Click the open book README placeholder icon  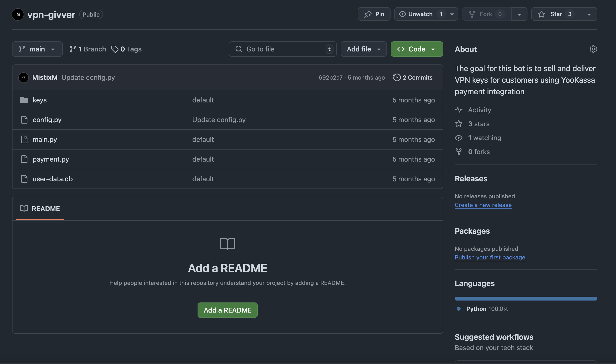point(227,244)
